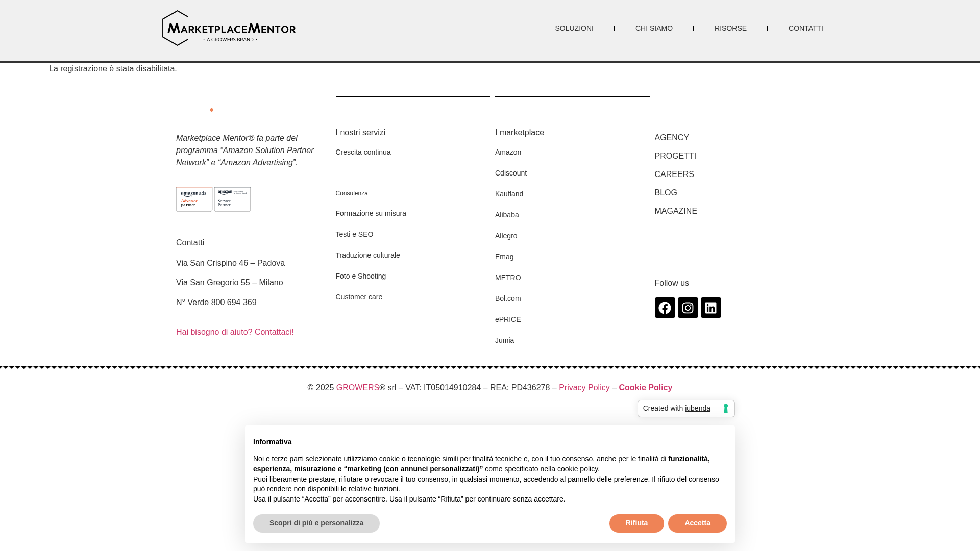Open the Allegro marketplace link
Screen dimensions: 980x551
[506, 236]
